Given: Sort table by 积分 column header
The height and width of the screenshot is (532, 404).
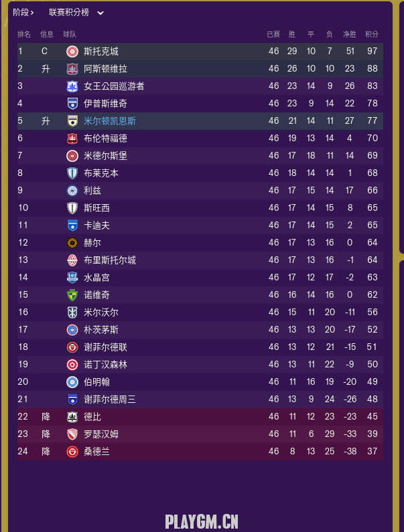Looking at the screenshot, I should pos(371,34).
